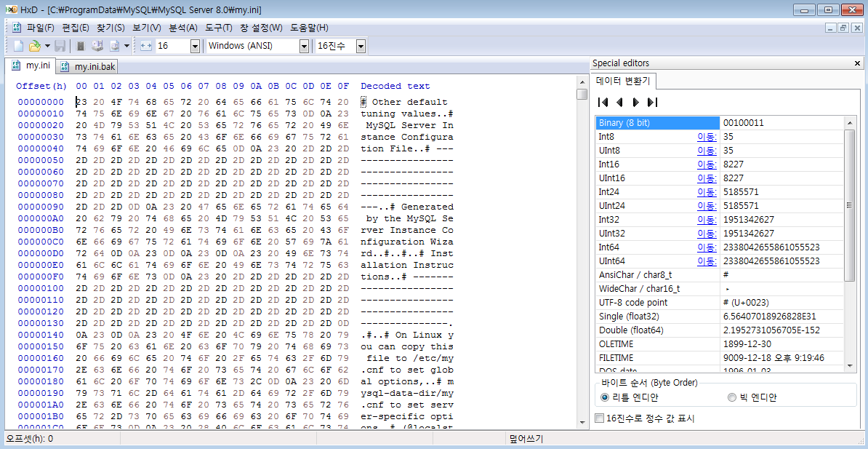Click the first hex byte 23 at offset 00000000
The width and height of the screenshot is (868, 449).
click(81, 102)
